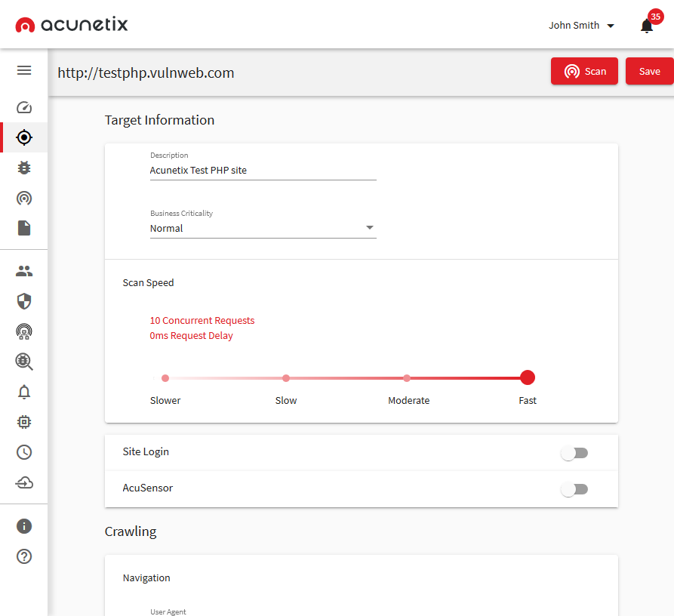
Task: Click the 'Site Login' row label
Action: 146,451
